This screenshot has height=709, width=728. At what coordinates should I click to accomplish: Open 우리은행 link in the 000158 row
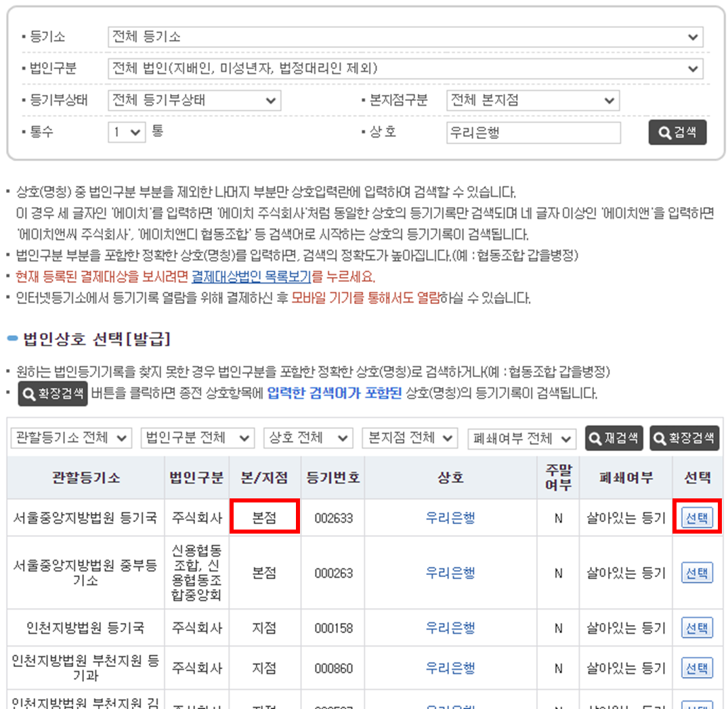(450, 628)
